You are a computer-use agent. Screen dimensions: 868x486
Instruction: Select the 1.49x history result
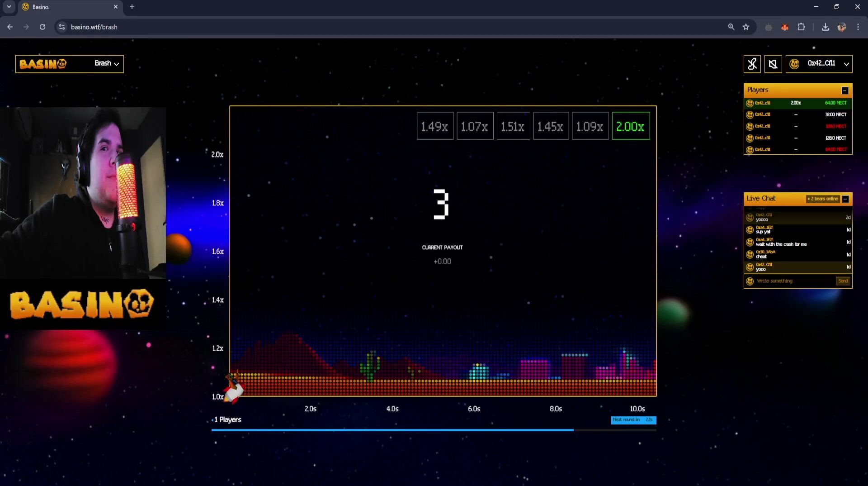pyautogui.click(x=435, y=126)
